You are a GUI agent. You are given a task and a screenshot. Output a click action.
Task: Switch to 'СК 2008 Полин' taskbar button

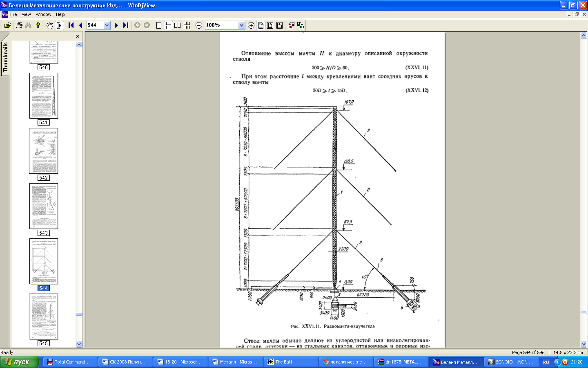coord(126,362)
